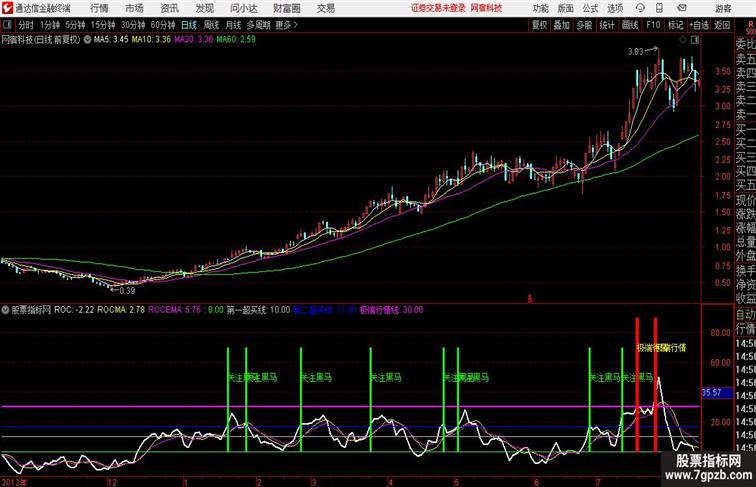
Task: Open the 功能 menu
Action: click(x=540, y=8)
